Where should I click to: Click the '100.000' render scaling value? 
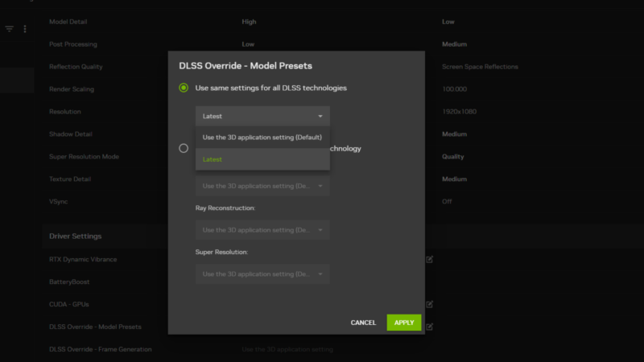[x=454, y=89]
